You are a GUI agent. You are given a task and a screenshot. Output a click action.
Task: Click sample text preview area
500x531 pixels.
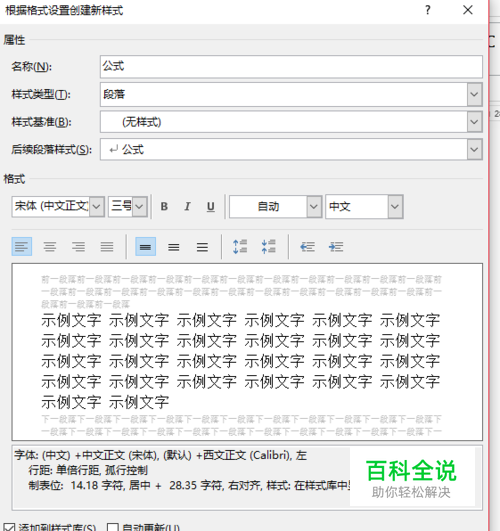[x=247, y=352]
